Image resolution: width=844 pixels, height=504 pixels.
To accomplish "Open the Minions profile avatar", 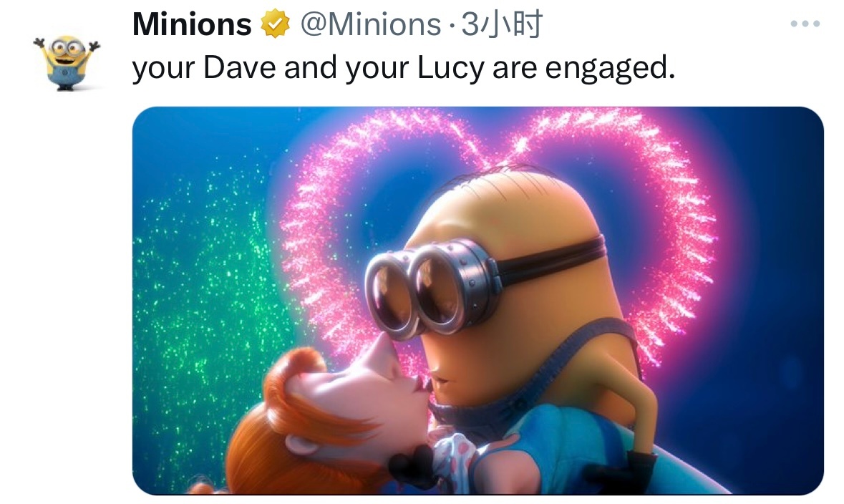I will pos(67,62).
